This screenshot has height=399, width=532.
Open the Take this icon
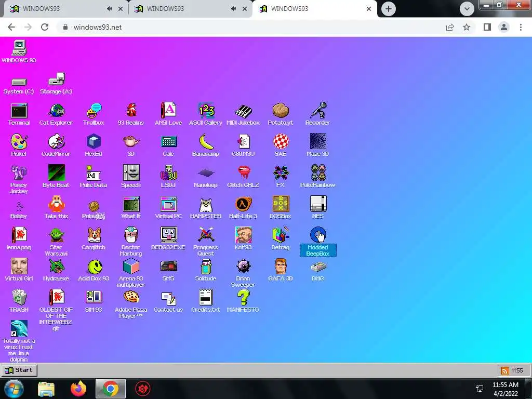click(56, 204)
